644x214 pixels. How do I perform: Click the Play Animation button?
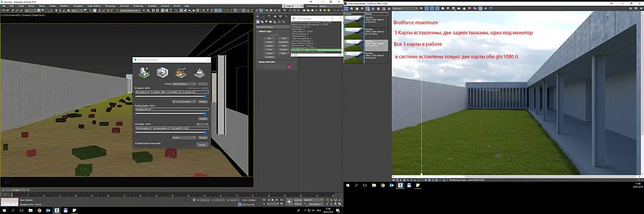[x=273, y=200]
